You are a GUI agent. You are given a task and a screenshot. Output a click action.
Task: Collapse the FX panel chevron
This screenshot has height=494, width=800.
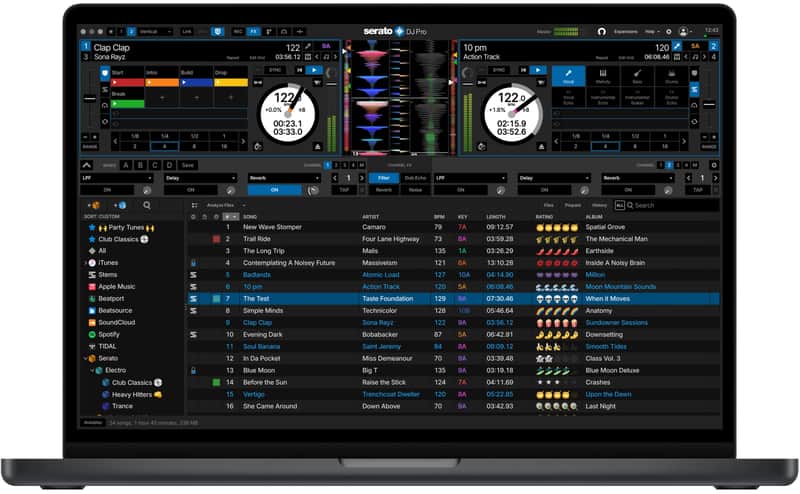[86, 165]
